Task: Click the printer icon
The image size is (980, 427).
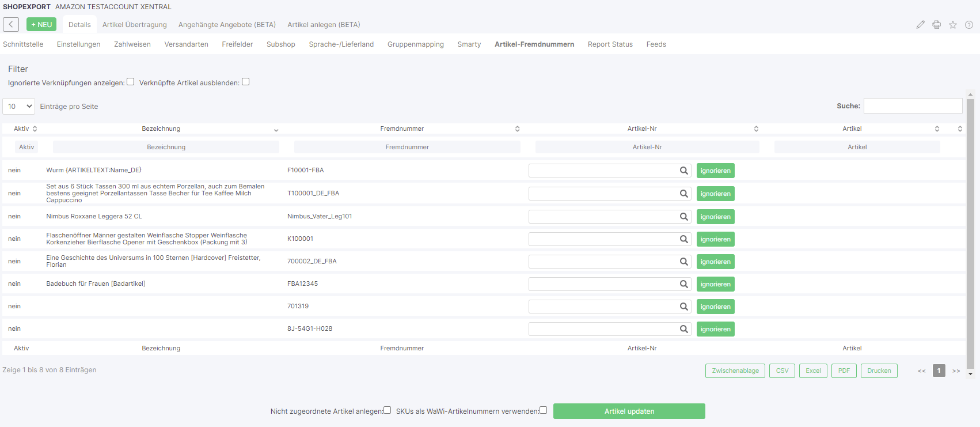Action: click(936, 25)
